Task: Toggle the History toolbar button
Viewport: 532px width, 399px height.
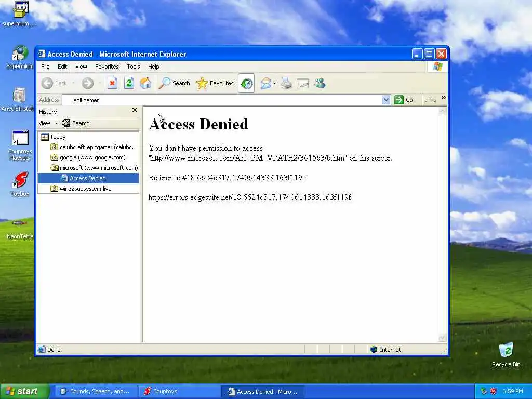Action: click(x=246, y=83)
